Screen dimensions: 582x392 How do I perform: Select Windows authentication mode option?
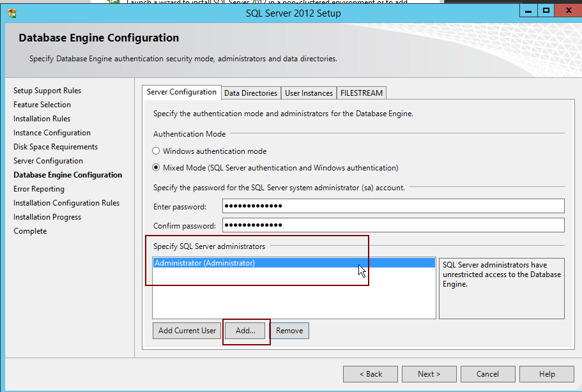156,151
